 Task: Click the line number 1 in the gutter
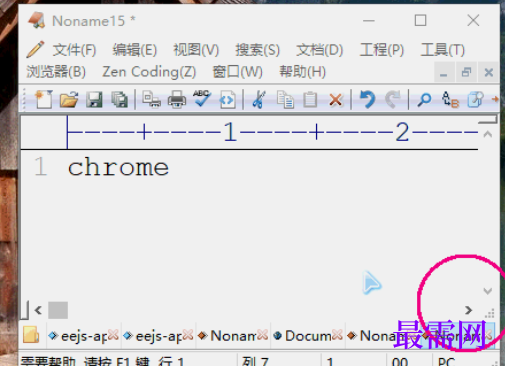tap(40, 166)
